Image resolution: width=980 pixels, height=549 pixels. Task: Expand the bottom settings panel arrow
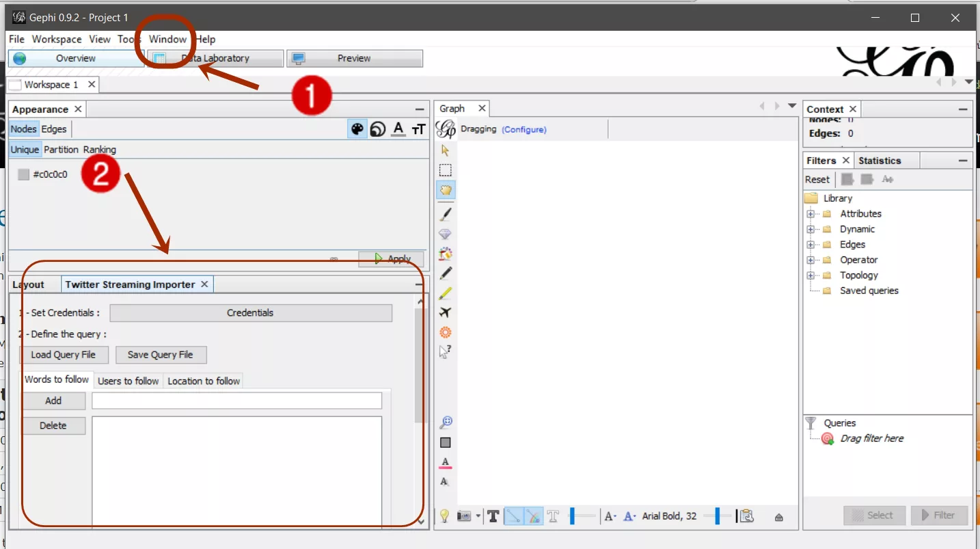(x=778, y=517)
